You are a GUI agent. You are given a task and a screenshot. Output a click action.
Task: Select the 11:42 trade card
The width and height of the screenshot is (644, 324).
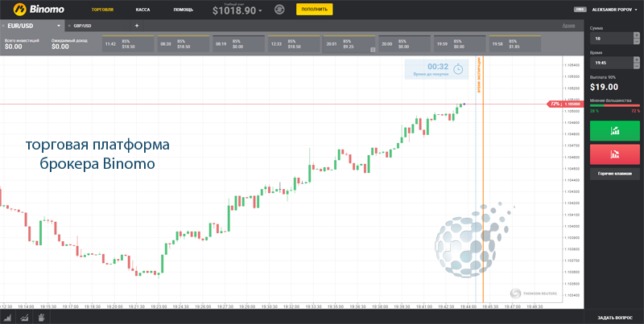tap(128, 44)
